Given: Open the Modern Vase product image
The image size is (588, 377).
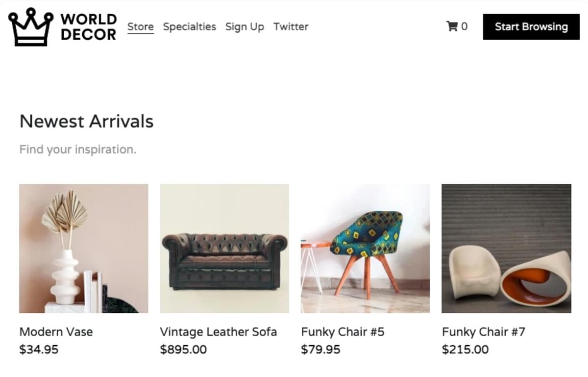Looking at the screenshot, I should [83, 248].
